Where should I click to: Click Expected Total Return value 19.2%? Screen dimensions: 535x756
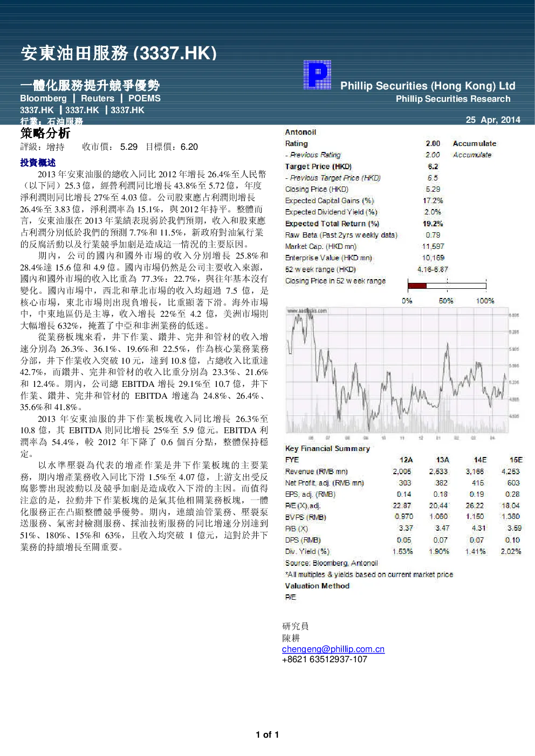point(433,223)
